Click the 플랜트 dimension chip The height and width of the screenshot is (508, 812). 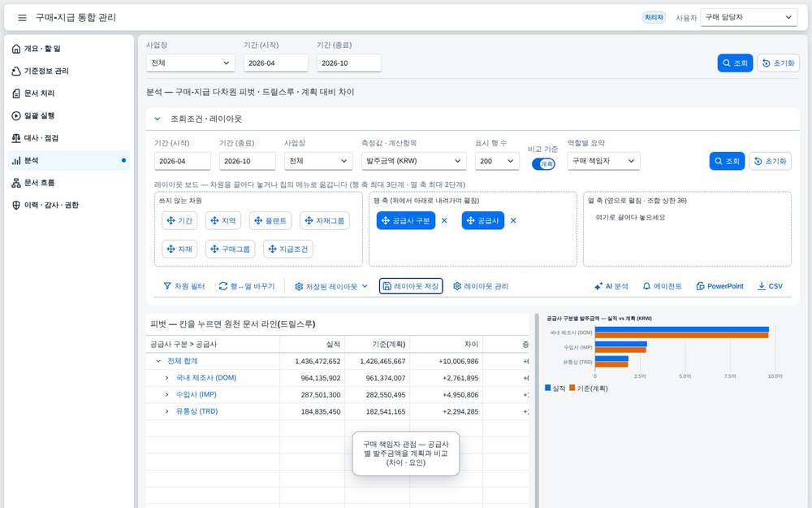[x=270, y=220]
